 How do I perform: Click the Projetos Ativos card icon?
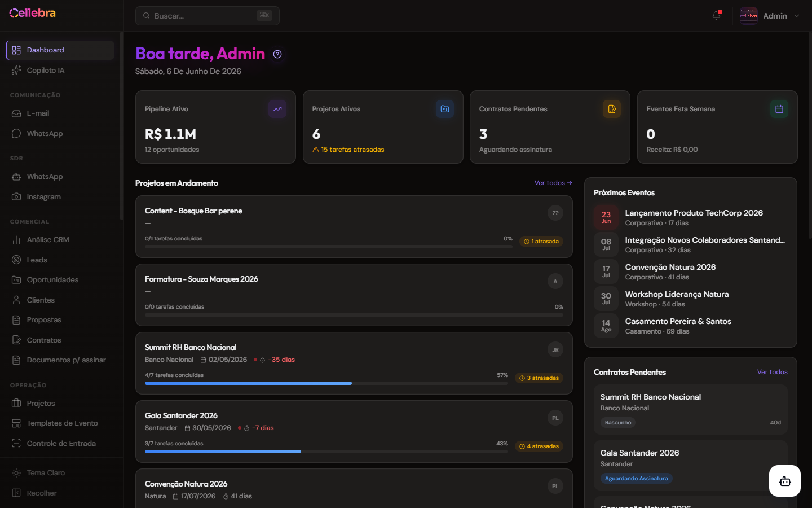(x=445, y=109)
